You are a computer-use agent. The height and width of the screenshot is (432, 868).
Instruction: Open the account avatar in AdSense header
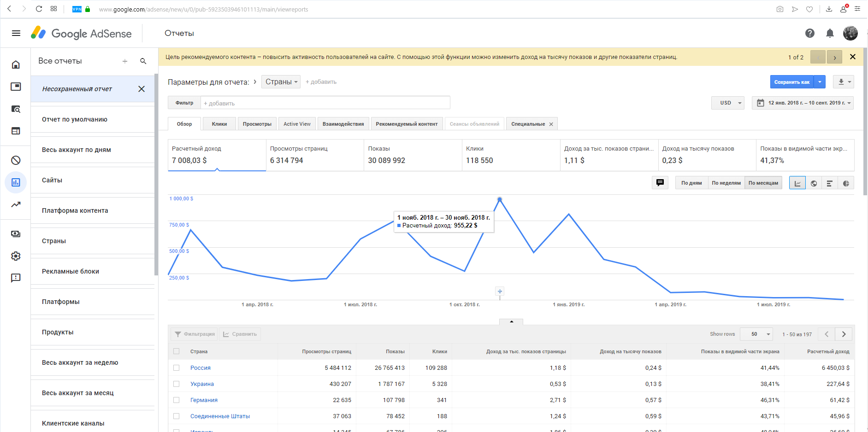(850, 33)
